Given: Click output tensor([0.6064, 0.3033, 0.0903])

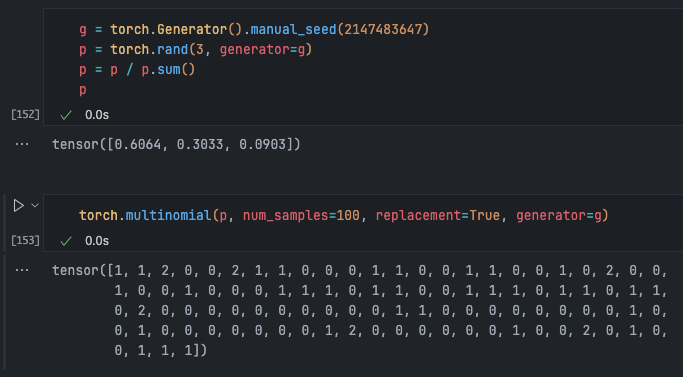Looking at the screenshot, I should (176, 144).
